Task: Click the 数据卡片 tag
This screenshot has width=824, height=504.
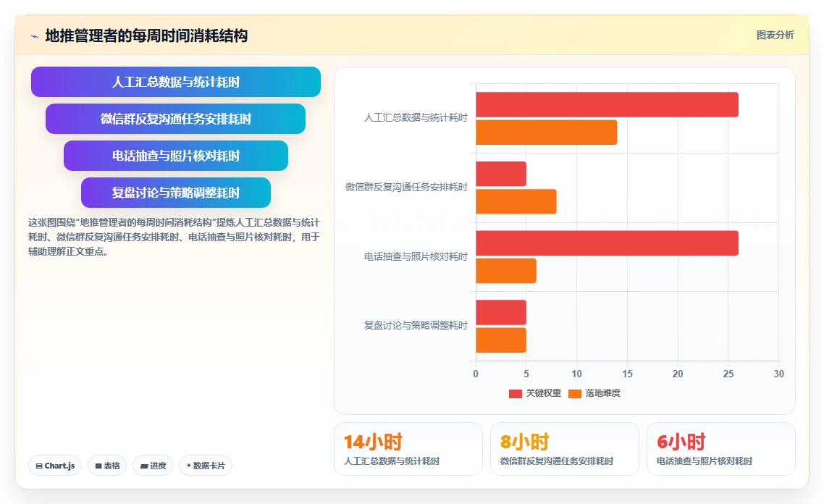Action: 206,466
